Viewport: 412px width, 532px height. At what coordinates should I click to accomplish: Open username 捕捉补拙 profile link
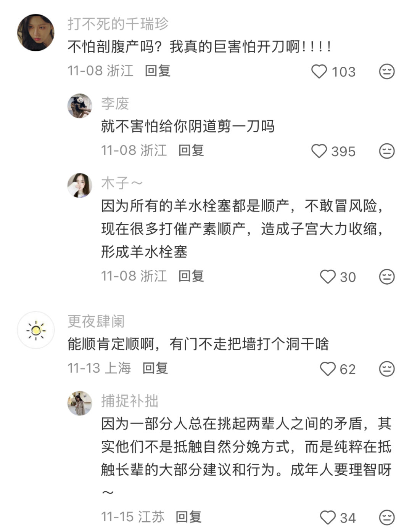tap(130, 401)
